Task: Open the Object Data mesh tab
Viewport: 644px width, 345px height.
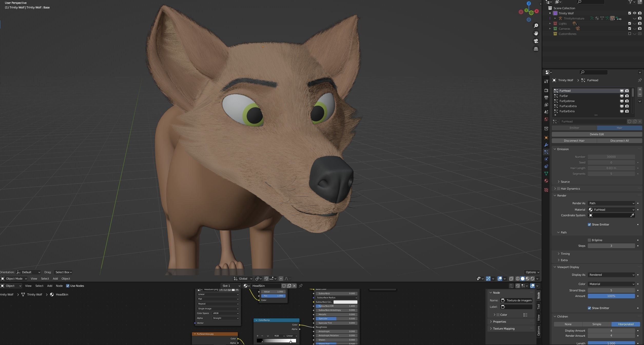Action: [546, 174]
